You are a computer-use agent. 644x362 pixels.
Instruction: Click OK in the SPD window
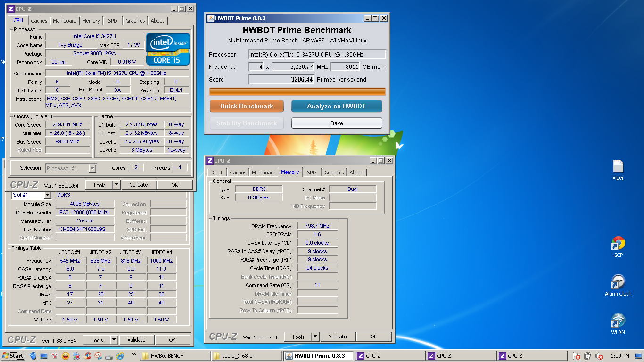pyautogui.click(x=172, y=340)
